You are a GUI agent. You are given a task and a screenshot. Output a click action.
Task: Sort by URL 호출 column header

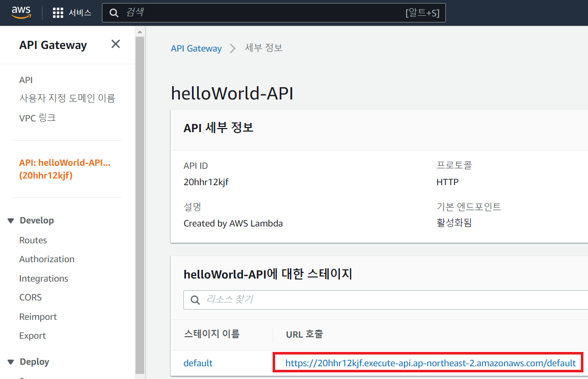click(304, 334)
